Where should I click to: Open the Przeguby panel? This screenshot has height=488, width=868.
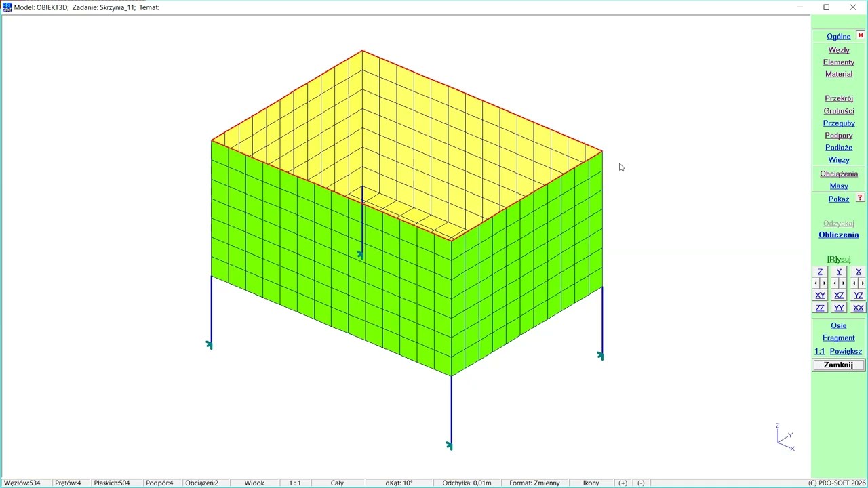point(839,123)
